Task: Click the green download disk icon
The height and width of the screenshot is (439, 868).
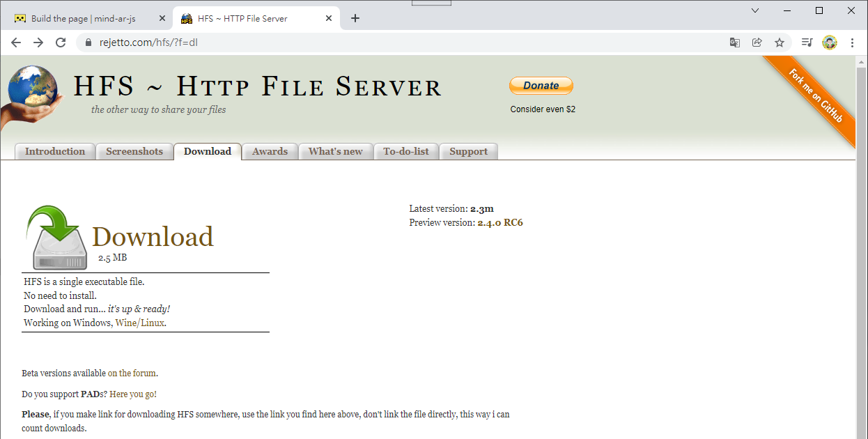Action: [57, 238]
